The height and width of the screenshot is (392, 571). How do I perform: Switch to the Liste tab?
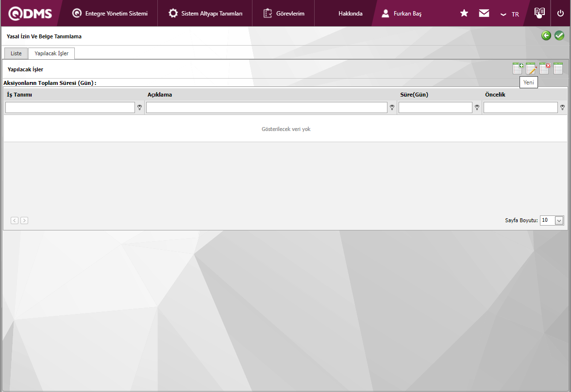coord(16,53)
